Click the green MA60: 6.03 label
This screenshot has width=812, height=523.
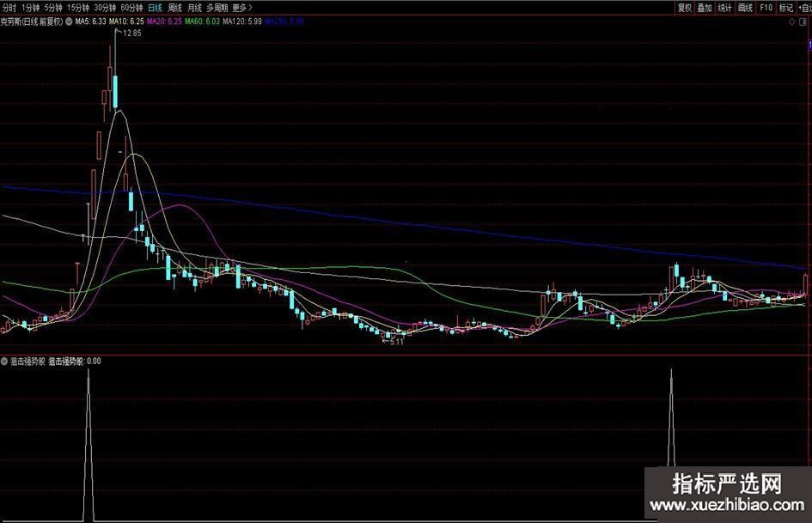pyautogui.click(x=202, y=21)
